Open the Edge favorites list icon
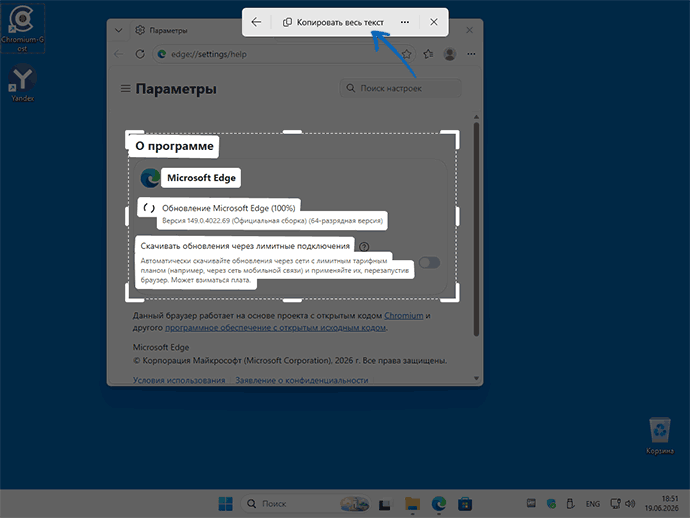Screen dimensions: 690x518 pos(428,54)
